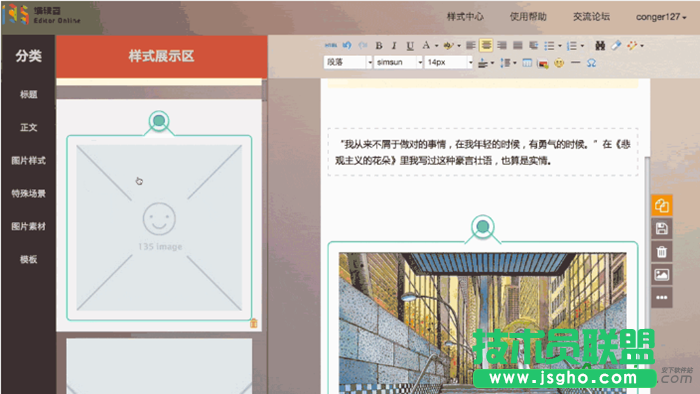Insert a numbered list

pos(572,46)
